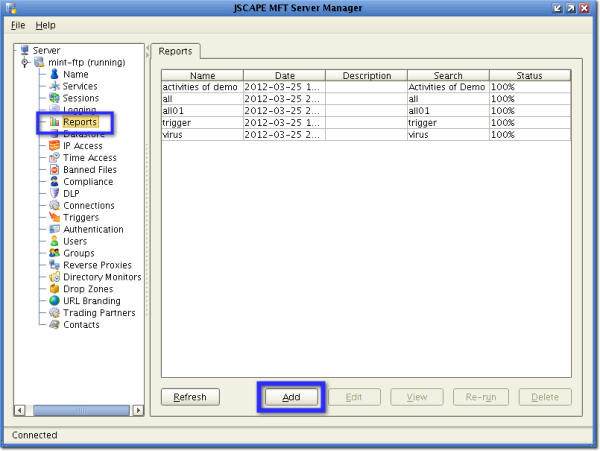Click the Sessions node icon
The width and height of the screenshot is (600, 451).
click(x=54, y=98)
